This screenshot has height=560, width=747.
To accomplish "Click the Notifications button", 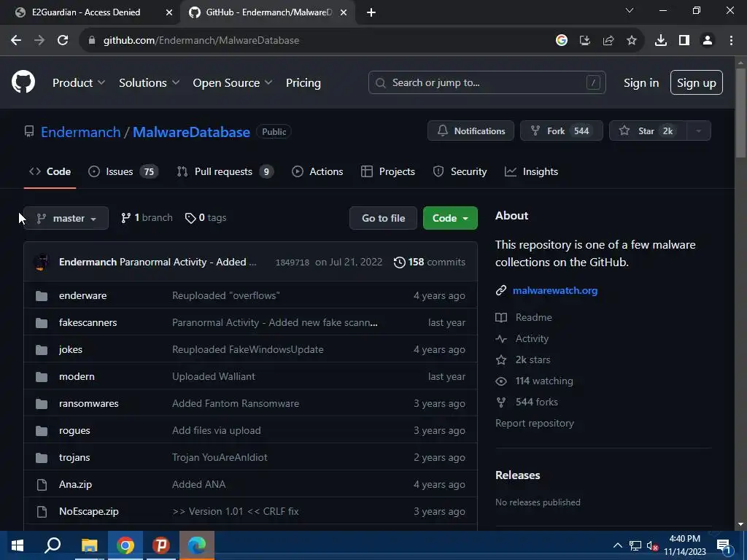I will (x=471, y=131).
